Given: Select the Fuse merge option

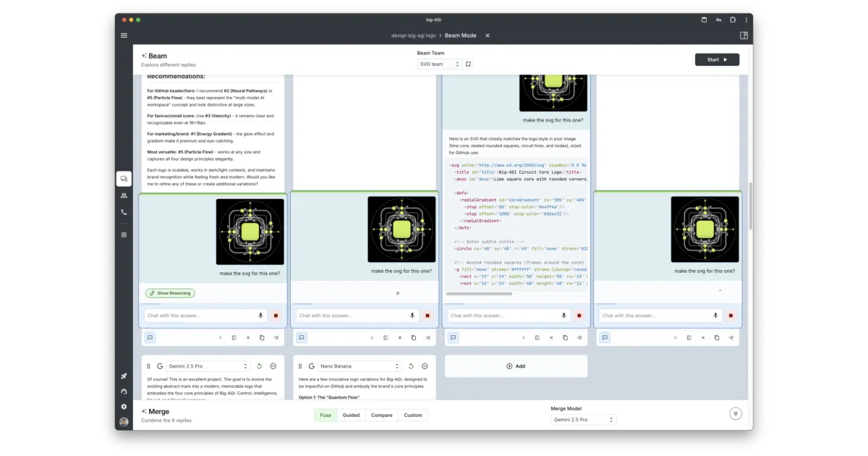Looking at the screenshot, I should coord(325,415).
